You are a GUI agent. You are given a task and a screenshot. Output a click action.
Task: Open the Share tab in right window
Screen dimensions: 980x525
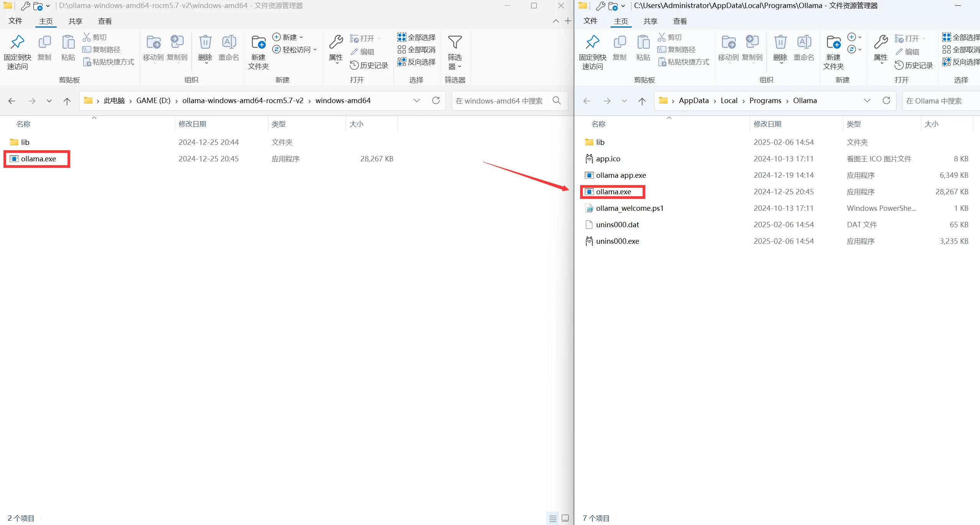(650, 21)
